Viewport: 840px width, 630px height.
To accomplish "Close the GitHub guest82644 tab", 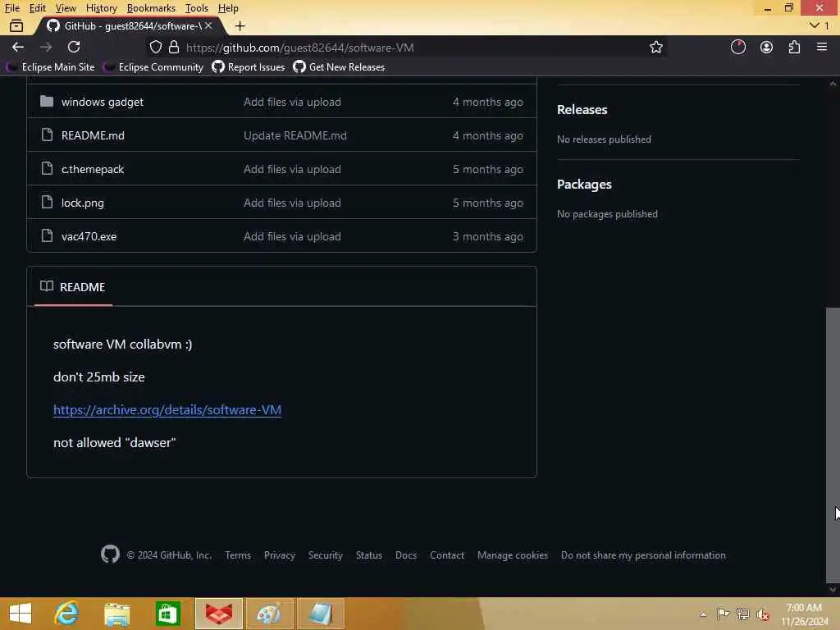I will point(208,25).
